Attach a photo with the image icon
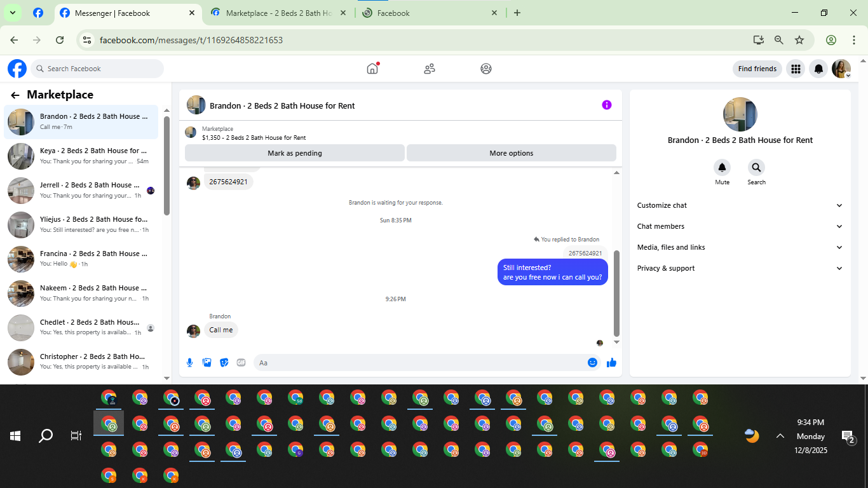 click(207, 362)
